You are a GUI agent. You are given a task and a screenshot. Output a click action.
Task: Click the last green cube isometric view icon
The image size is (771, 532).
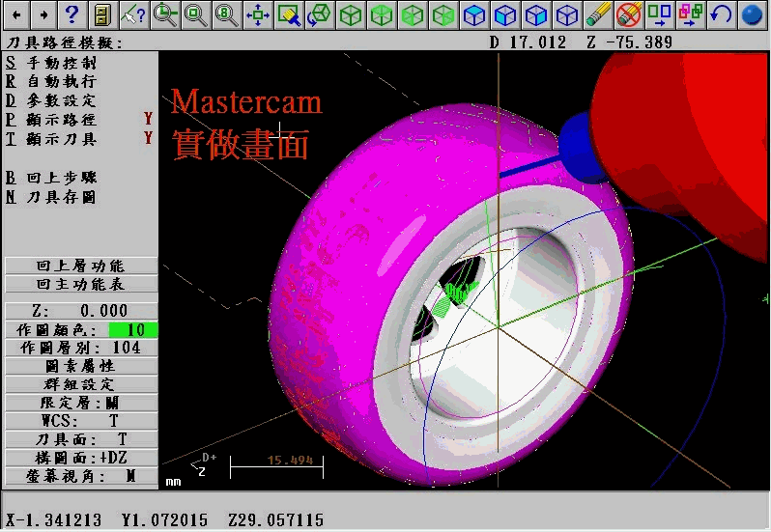click(x=443, y=14)
